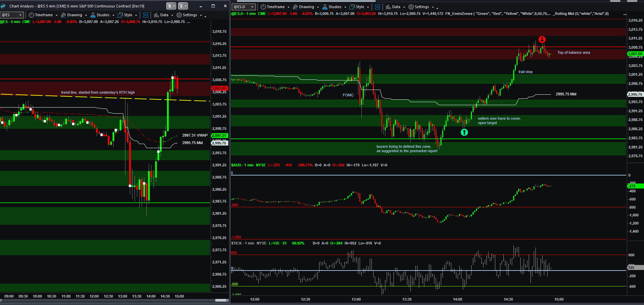This screenshot has height=305, width=644.
Task: Open toolbar overflow arrow in @ES.D window
Action: tap(437, 8)
